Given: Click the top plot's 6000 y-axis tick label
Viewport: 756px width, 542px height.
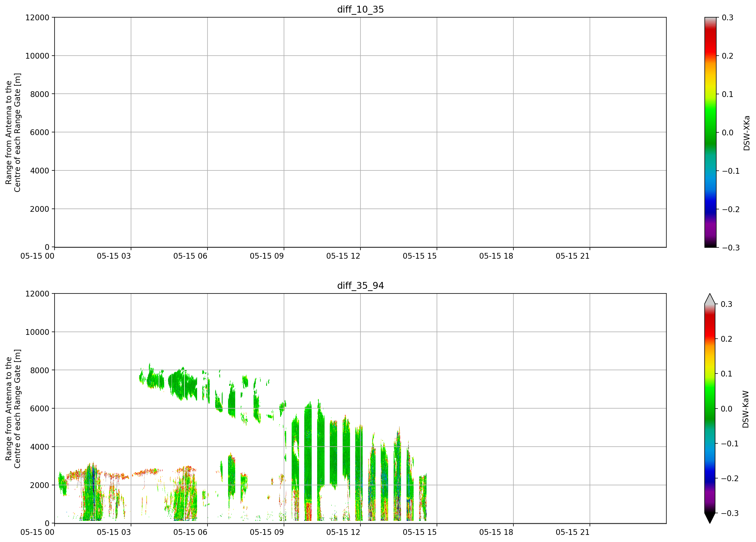Looking at the screenshot, I should coord(40,132).
